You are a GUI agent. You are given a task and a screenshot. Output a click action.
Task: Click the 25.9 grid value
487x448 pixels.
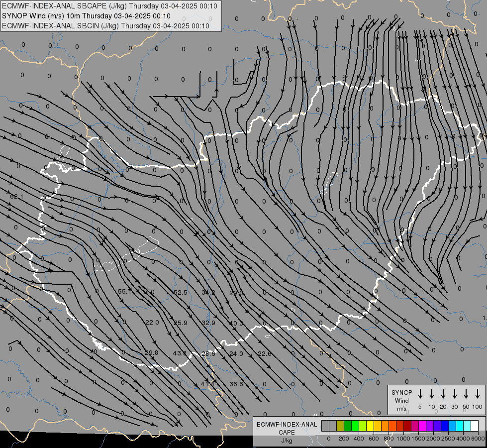tap(181, 323)
